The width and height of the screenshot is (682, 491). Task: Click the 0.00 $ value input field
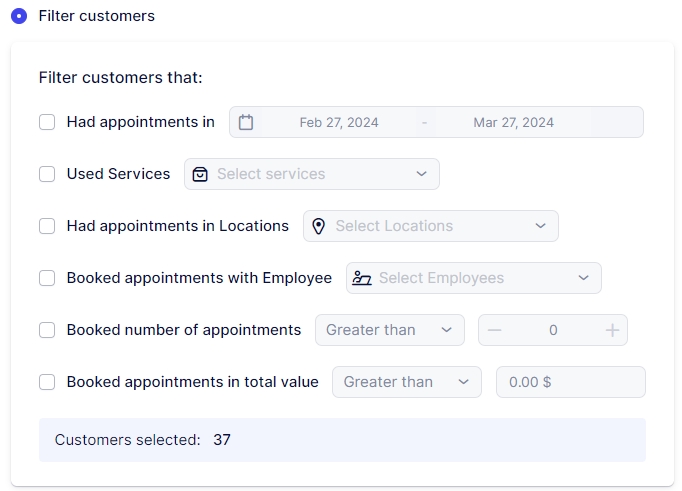pos(570,382)
